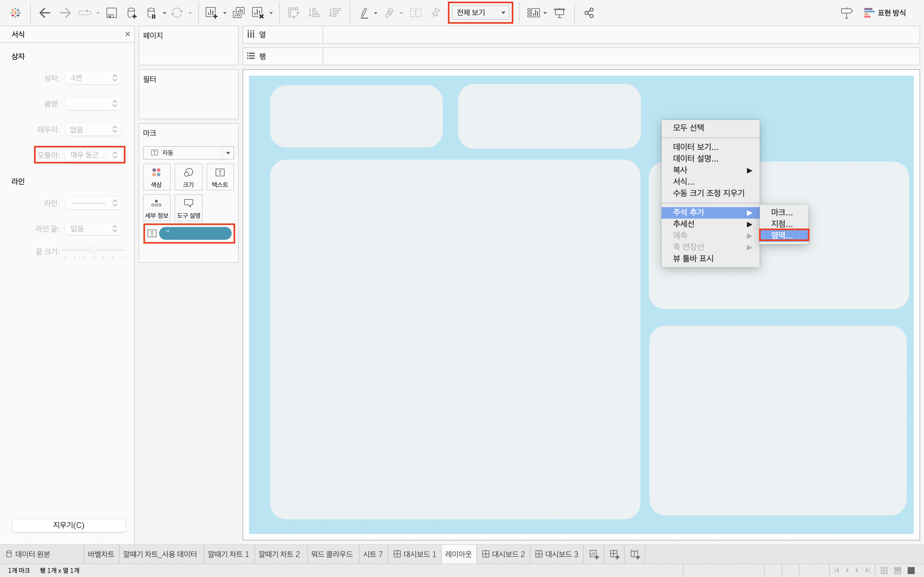Image resolution: width=924 pixels, height=577 pixels.
Task: Choose 데이터 보기... from context menu
Action: tap(695, 147)
